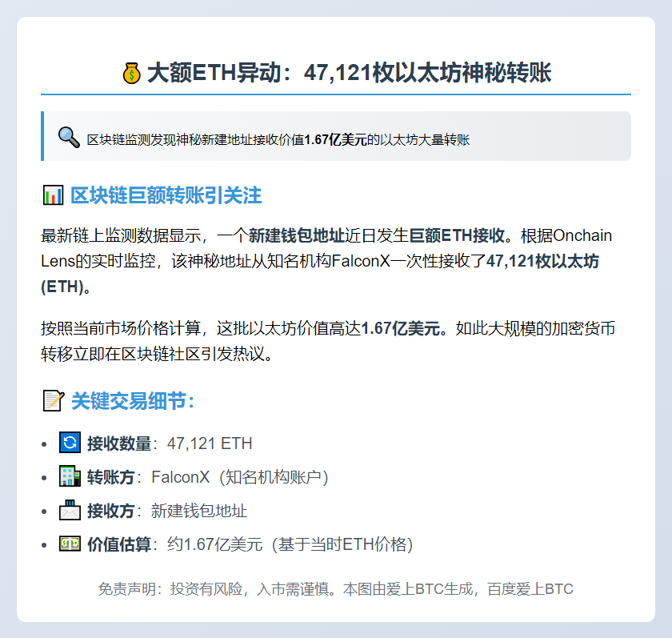Click the bold text 巨额ETH接收 in paragraph
Screen dimensions: 672x638
coord(457,235)
